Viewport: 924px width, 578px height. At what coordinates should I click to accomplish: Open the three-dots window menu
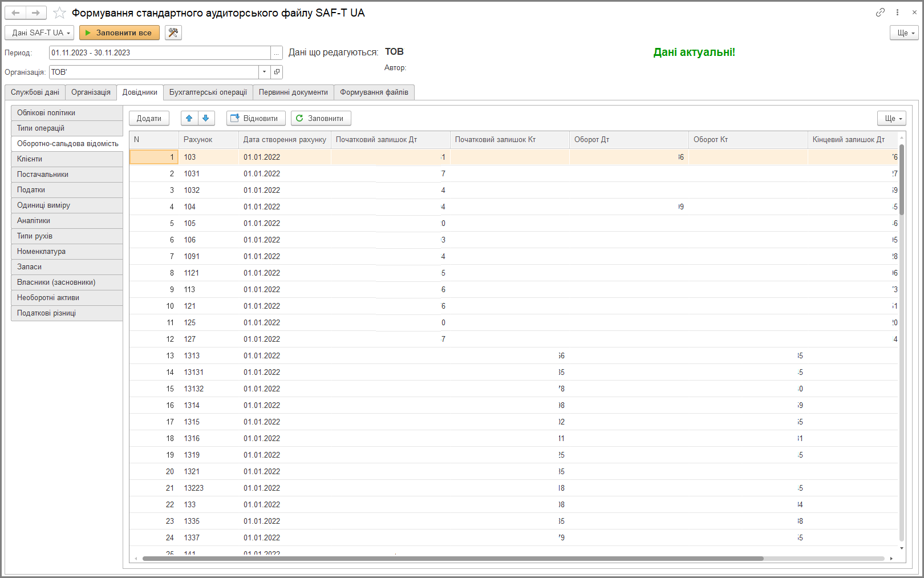(897, 13)
